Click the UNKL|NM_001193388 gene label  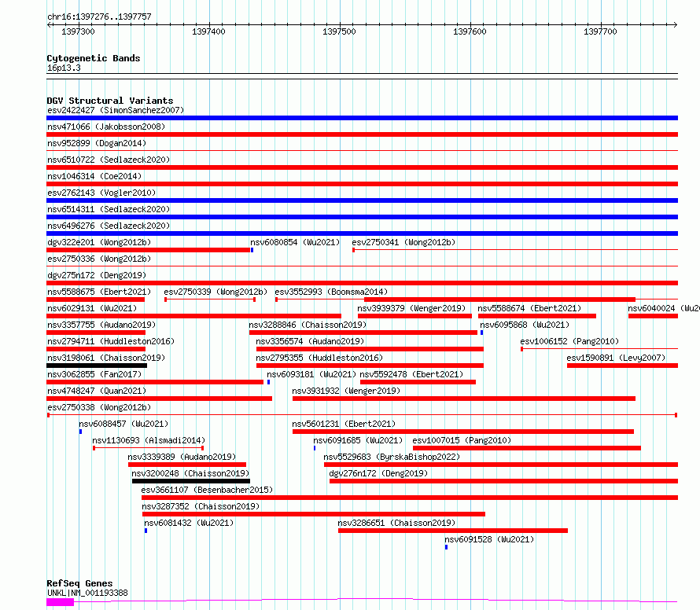point(87,593)
